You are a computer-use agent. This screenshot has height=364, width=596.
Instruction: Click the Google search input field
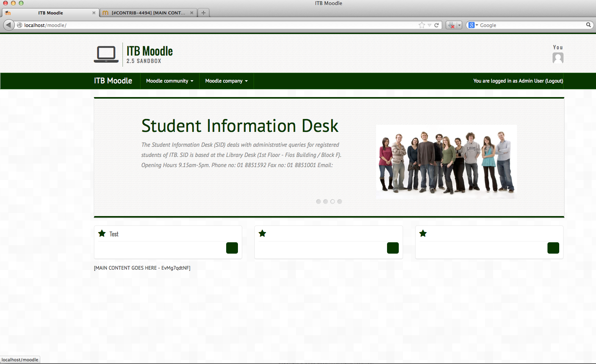tap(531, 25)
